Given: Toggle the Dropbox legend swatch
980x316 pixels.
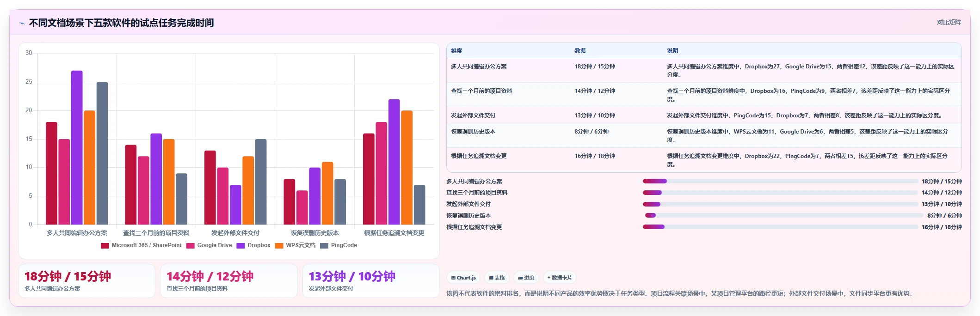Looking at the screenshot, I should click(240, 245).
